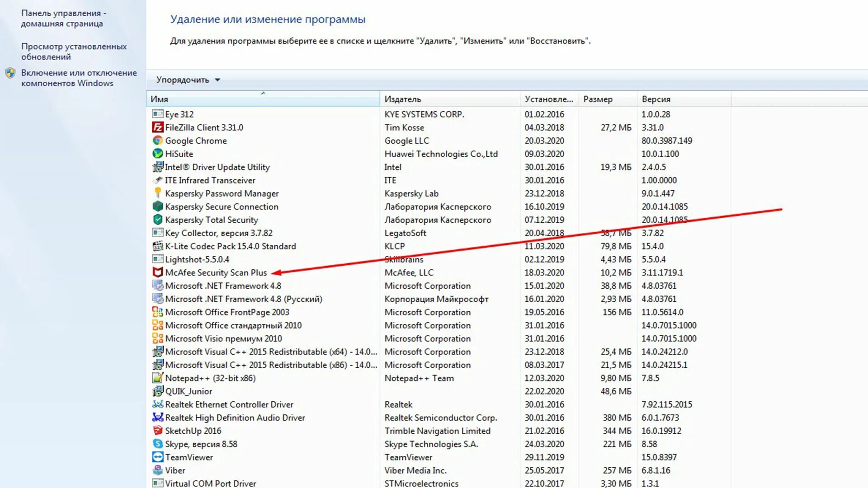Click the Viber program icon

[x=157, y=470]
